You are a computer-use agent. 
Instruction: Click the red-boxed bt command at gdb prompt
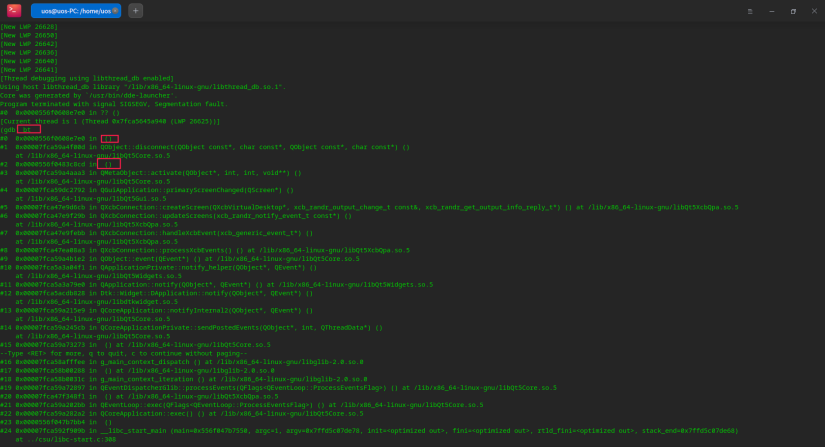[x=28, y=129]
